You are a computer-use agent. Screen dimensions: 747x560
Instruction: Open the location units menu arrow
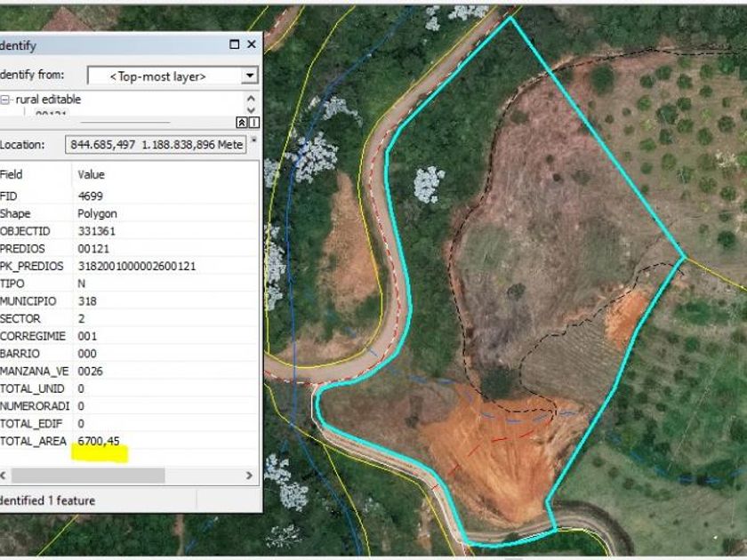(254, 140)
